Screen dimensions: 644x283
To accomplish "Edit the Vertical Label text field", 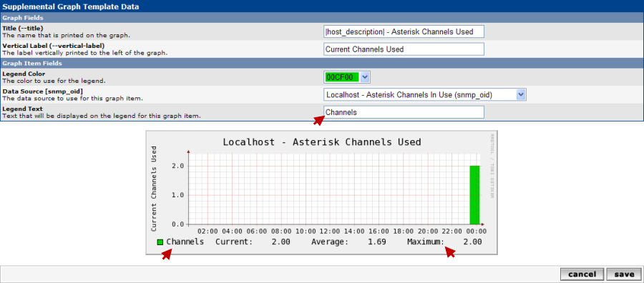I will pyautogui.click(x=404, y=49).
